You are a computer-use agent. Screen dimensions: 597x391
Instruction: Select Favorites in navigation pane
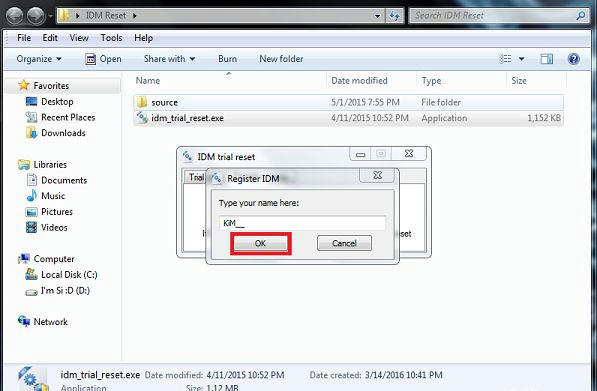pos(51,86)
